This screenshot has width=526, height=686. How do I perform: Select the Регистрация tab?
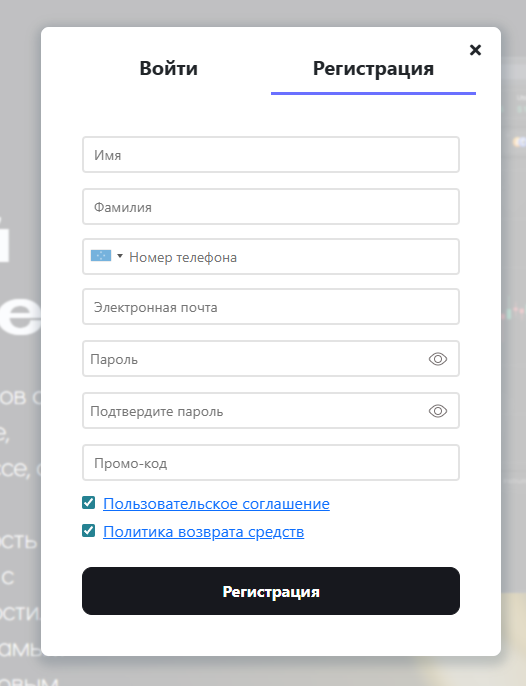tap(373, 68)
